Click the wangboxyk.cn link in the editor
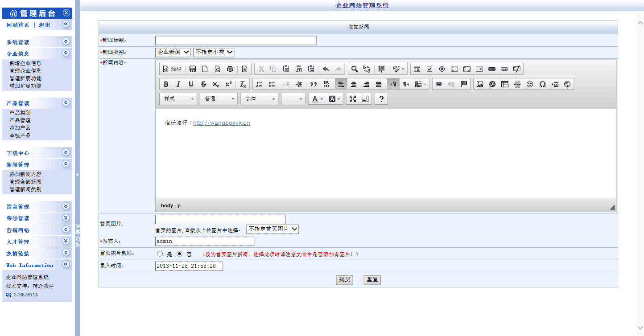 pos(222,123)
